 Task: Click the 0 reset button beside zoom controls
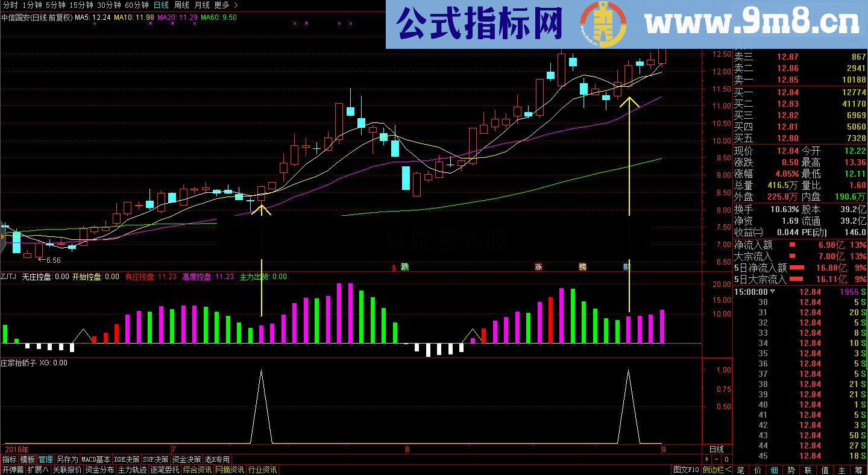point(727,459)
